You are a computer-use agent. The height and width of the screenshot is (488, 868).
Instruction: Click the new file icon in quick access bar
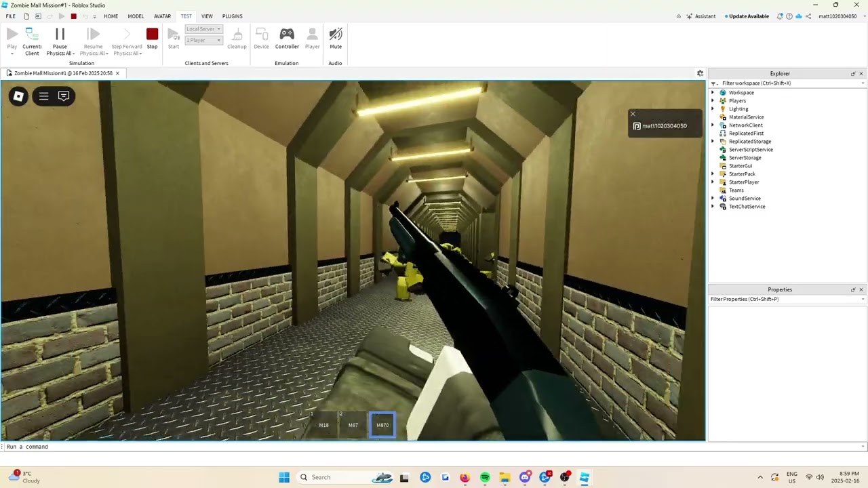pyautogui.click(x=26, y=16)
